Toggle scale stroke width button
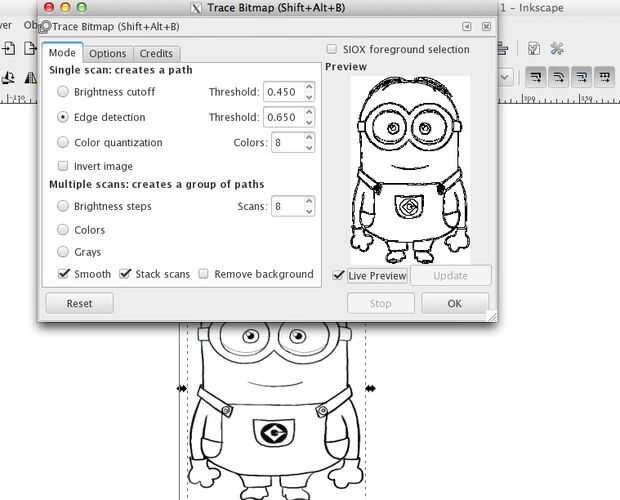Image resolution: width=620 pixels, height=500 pixels. [536, 77]
